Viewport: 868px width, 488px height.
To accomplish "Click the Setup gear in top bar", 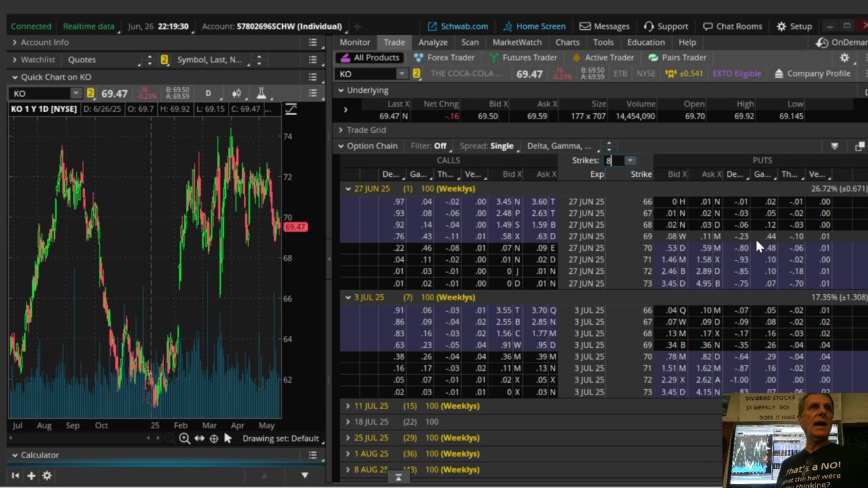I will pos(793,26).
